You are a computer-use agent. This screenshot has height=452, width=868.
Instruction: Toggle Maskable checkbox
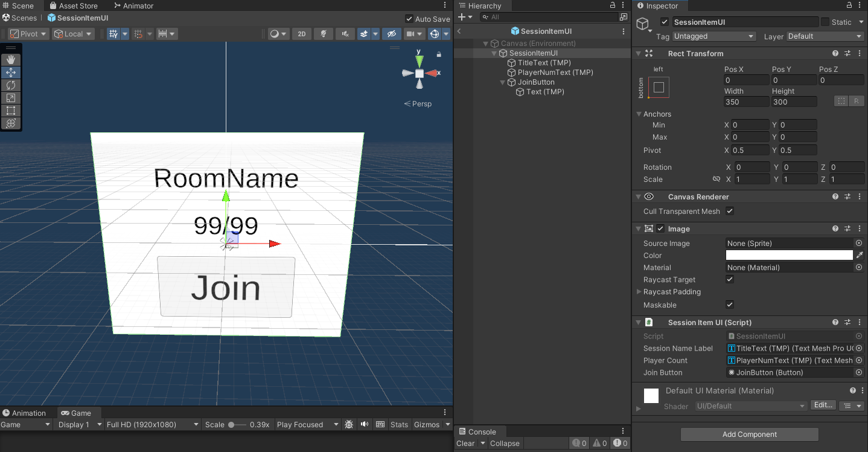[730, 305]
